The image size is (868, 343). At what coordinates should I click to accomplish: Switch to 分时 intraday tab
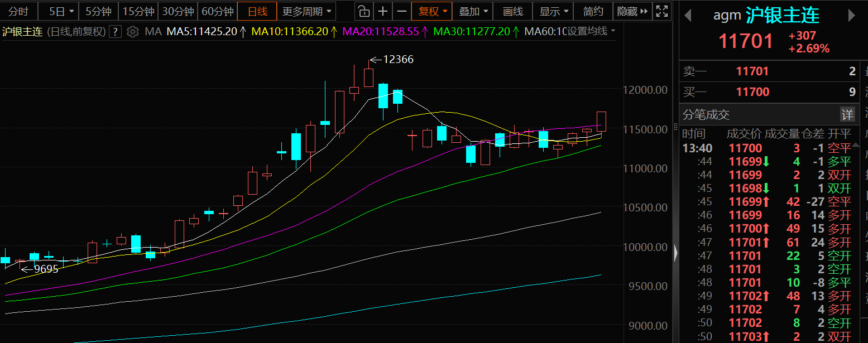coord(18,11)
